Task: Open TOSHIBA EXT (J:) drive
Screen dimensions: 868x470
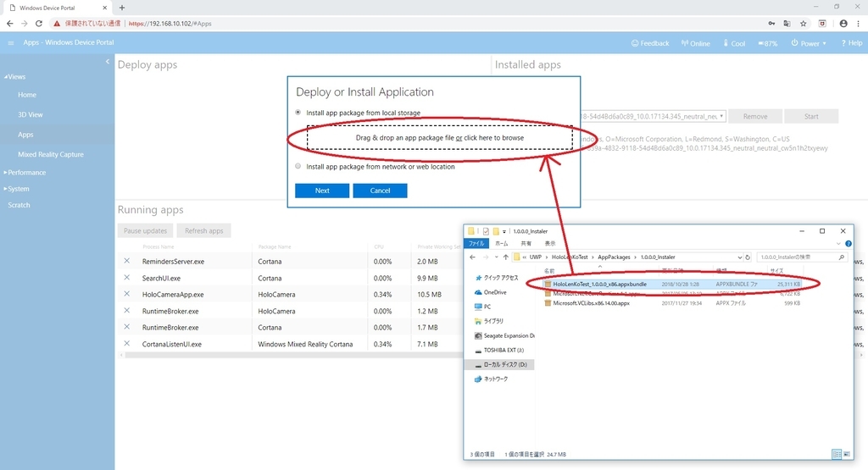Action: (499, 350)
